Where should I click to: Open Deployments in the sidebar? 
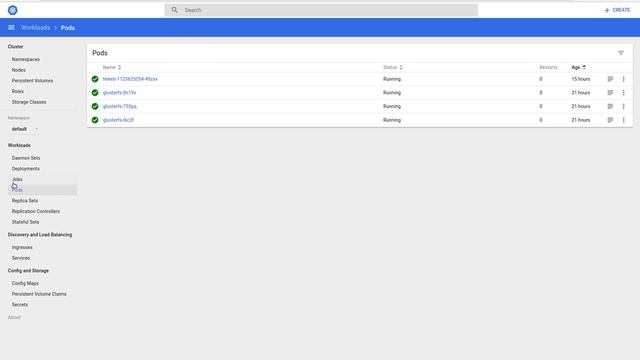pos(26,169)
